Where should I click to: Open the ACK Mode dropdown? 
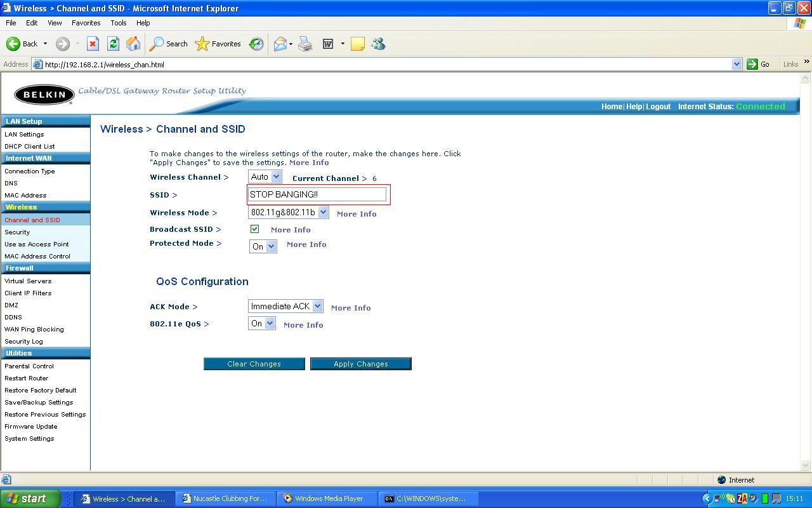click(285, 307)
